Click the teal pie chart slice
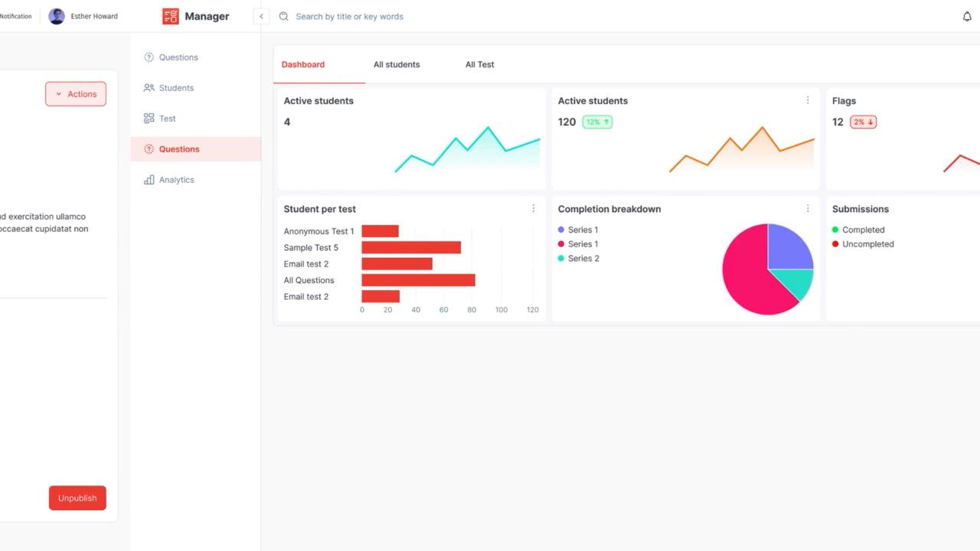The image size is (980, 551). [x=796, y=282]
